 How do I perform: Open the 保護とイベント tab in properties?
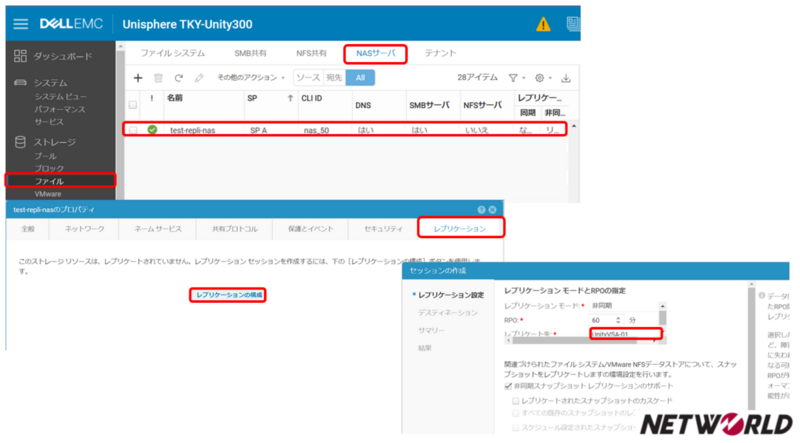[311, 229]
